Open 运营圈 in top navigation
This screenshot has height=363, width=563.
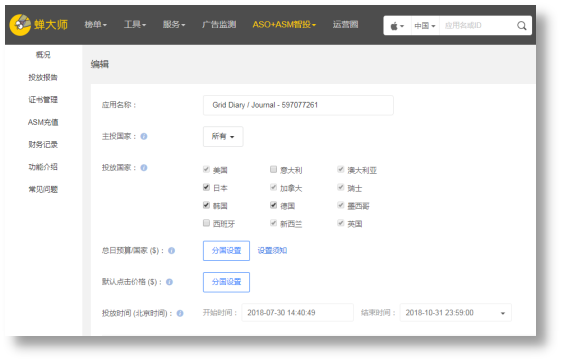(345, 24)
